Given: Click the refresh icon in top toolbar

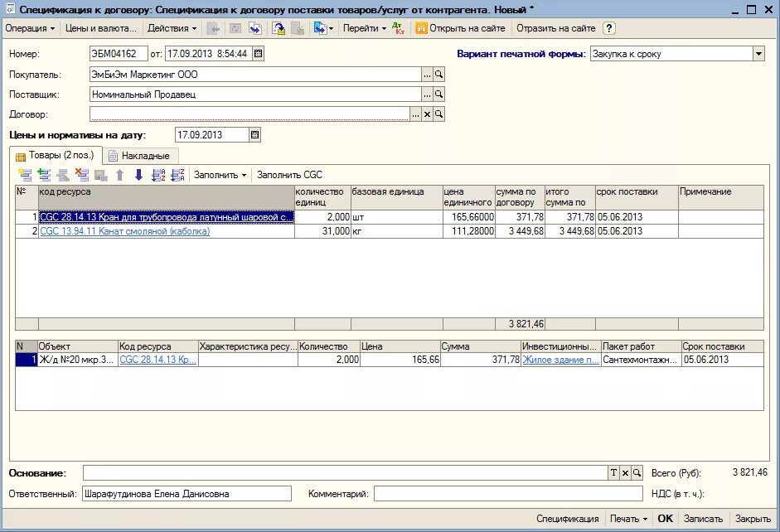Looking at the screenshot, I should point(235,29).
